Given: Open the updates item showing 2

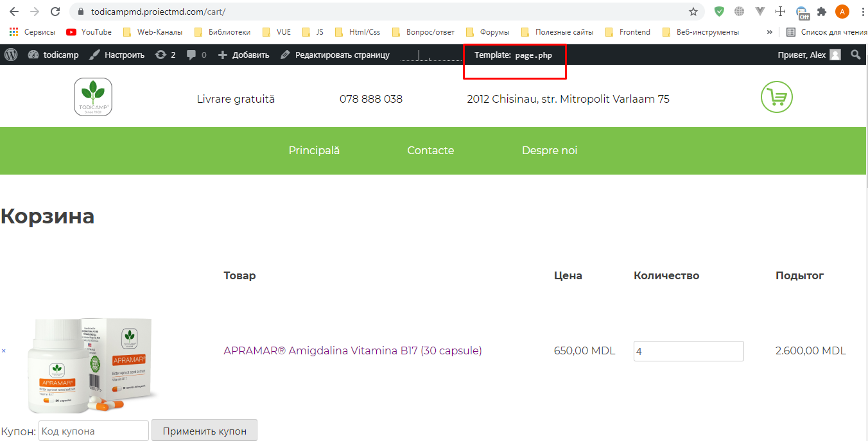Looking at the screenshot, I should tap(166, 55).
